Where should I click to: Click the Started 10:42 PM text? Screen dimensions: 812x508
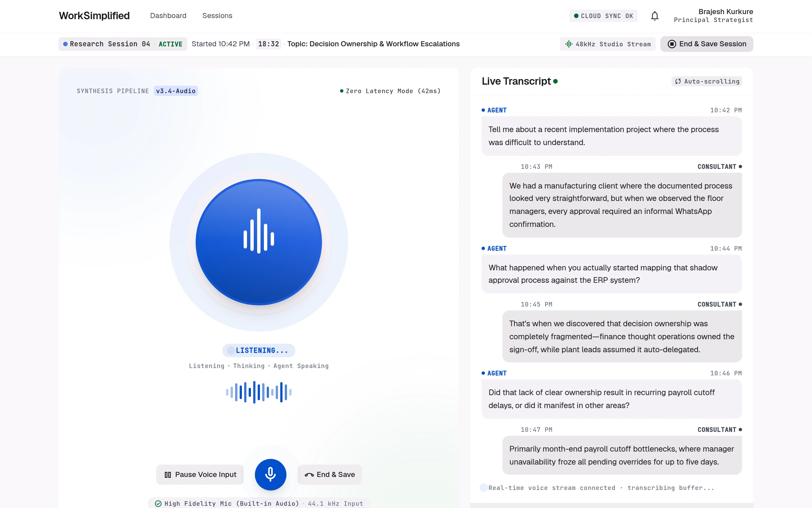pos(220,44)
